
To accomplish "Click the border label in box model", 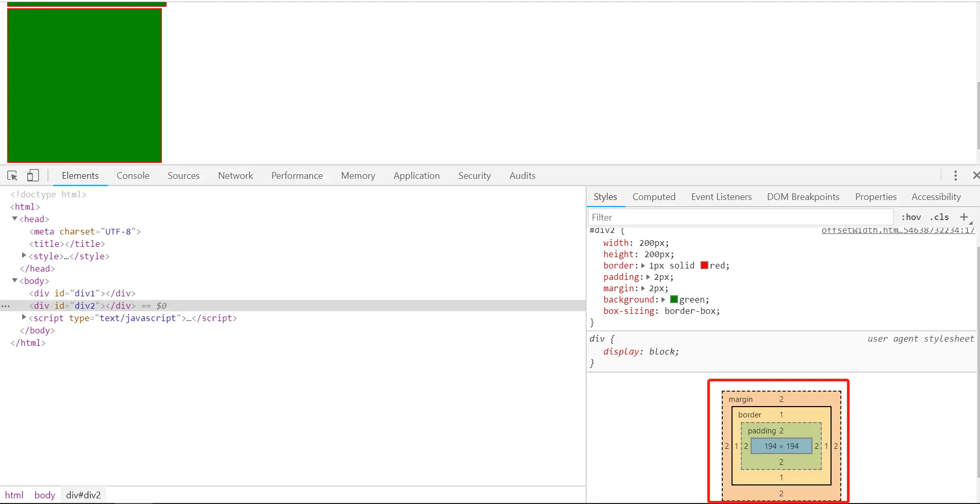I will [x=750, y=415].
